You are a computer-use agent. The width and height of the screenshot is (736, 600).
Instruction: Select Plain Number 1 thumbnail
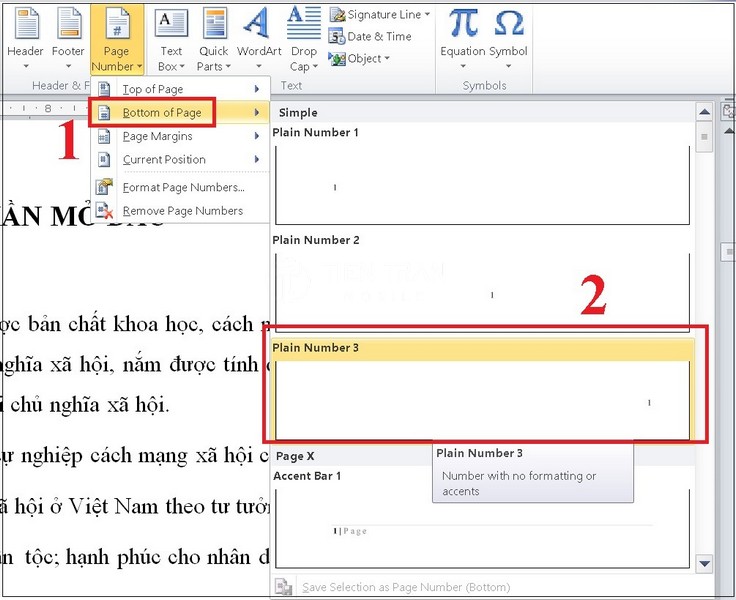click(x=482, y=185)
